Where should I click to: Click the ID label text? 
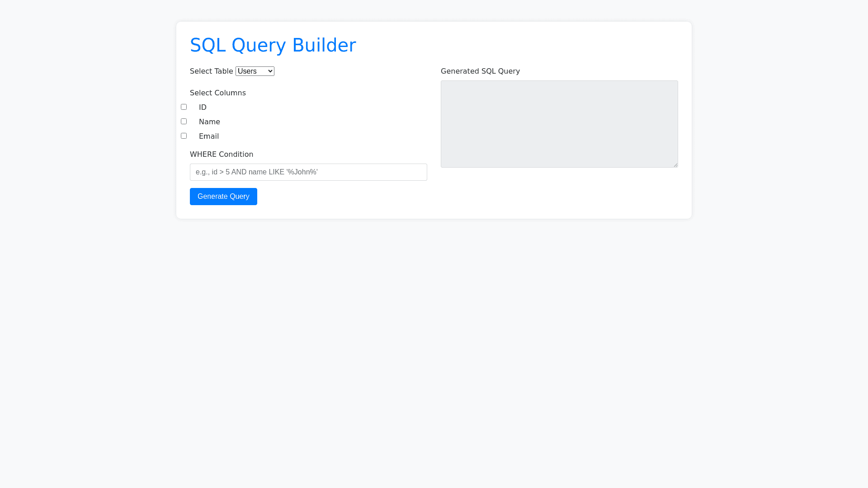(203, 108)
